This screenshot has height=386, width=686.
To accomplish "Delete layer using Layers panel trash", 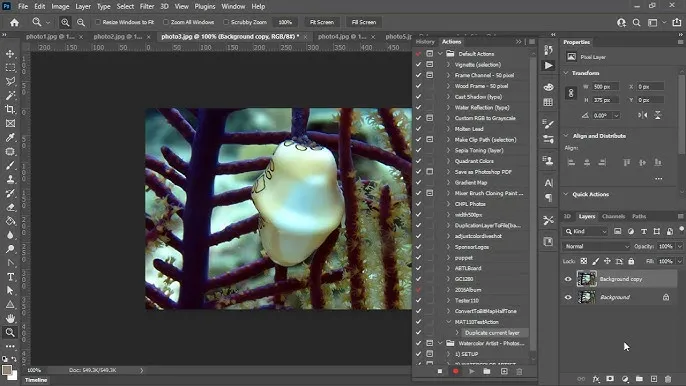I will click(668, 379).
